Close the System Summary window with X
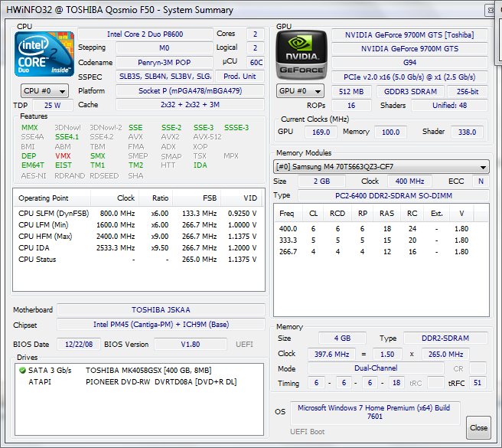The width and height of the screenshot is (502, 448). pos(491,10)
